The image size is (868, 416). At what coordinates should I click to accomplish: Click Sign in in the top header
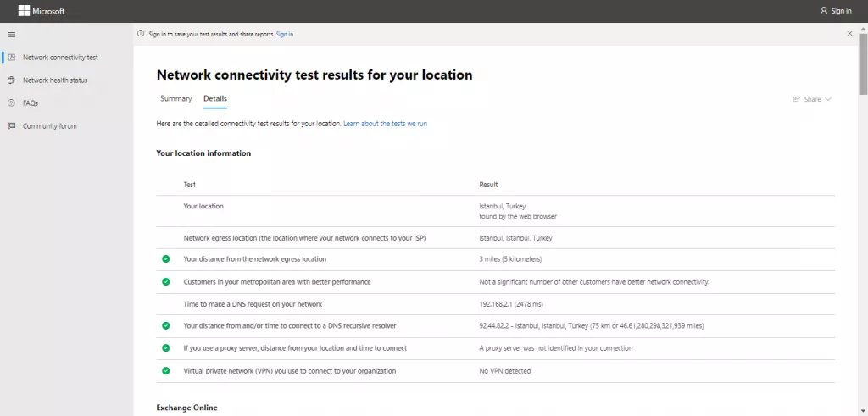(841, 11)
